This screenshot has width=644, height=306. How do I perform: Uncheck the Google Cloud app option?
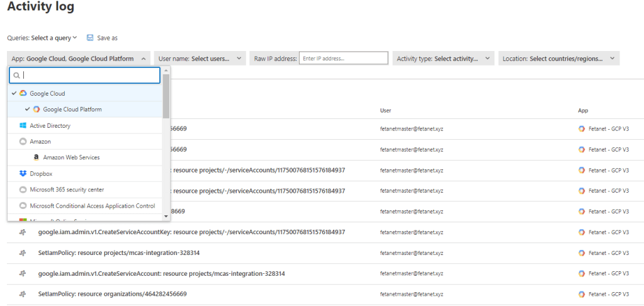pyautogui.click(x=47, y=93)
